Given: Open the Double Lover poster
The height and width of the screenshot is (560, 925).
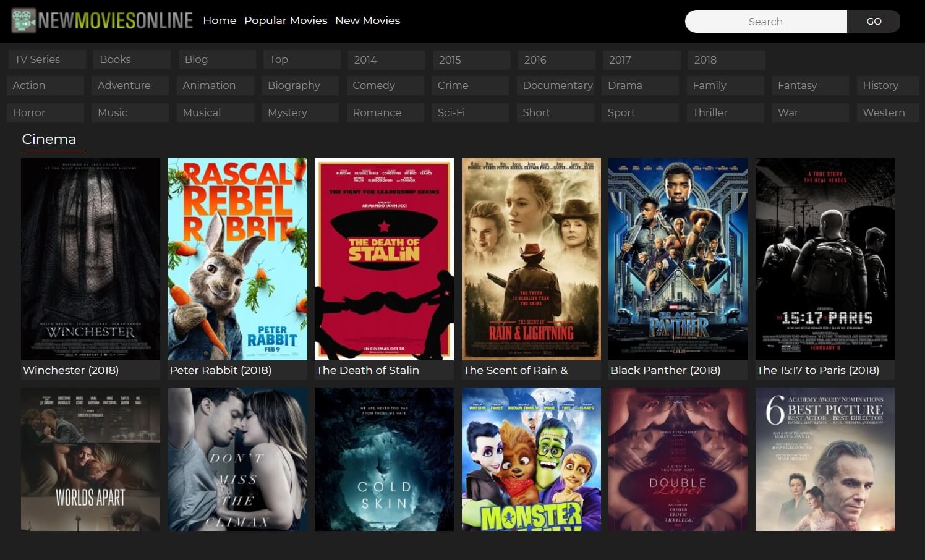Looking at the screenshot, I should (678, 459).
